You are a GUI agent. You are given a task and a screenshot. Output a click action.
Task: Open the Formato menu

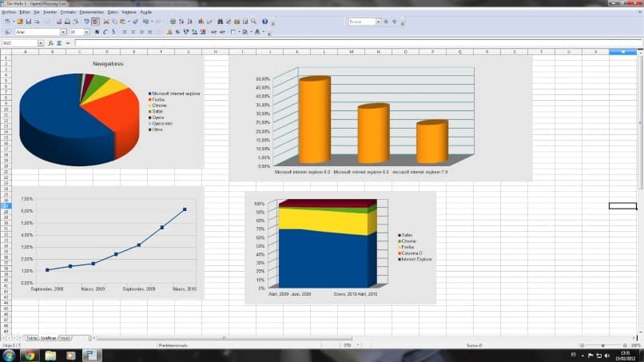click(68, 12)
